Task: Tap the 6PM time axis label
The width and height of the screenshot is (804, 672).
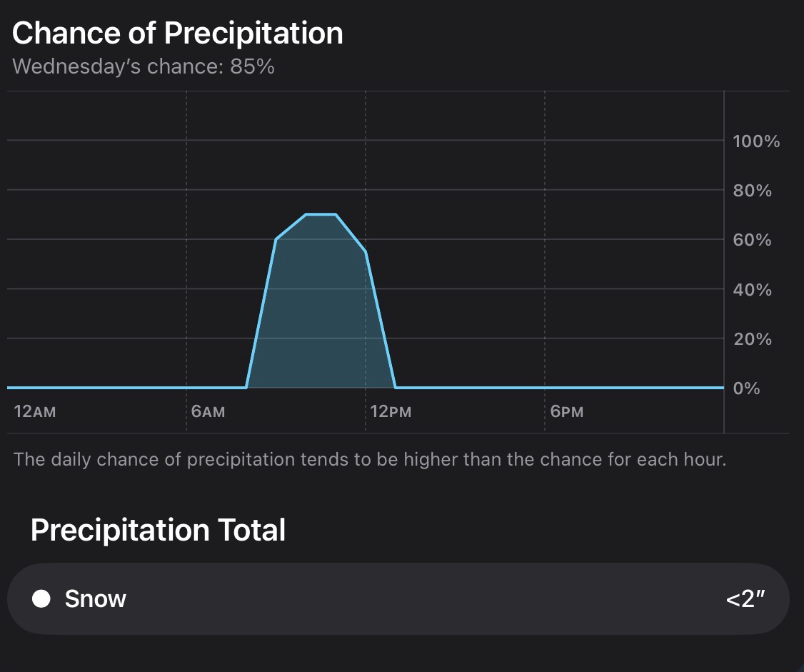Action: [566, 412]
